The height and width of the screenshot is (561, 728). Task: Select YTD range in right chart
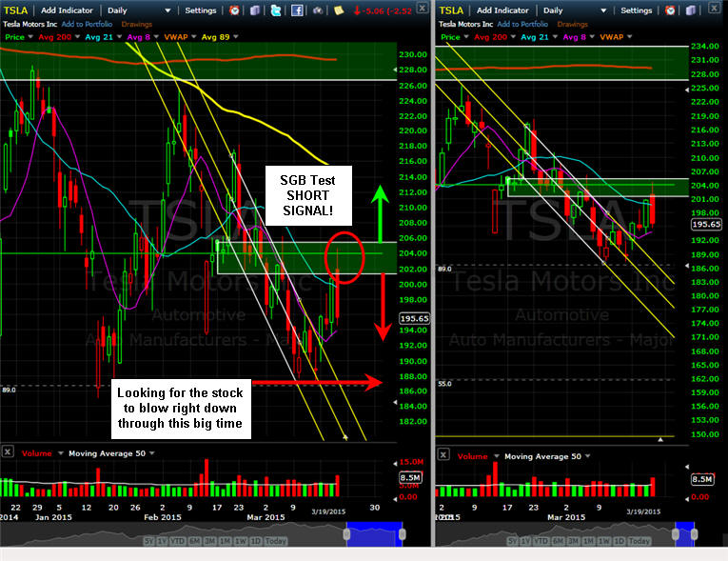tap(541, 541)
